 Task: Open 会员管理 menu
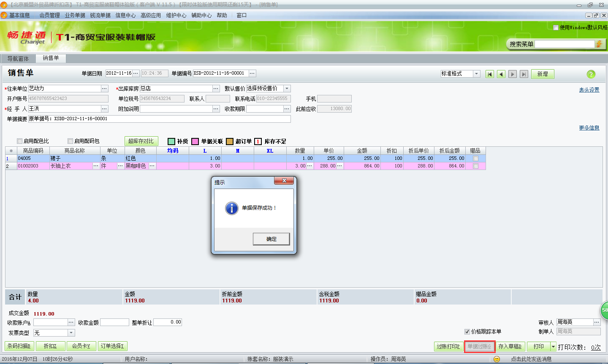(50, 15)
